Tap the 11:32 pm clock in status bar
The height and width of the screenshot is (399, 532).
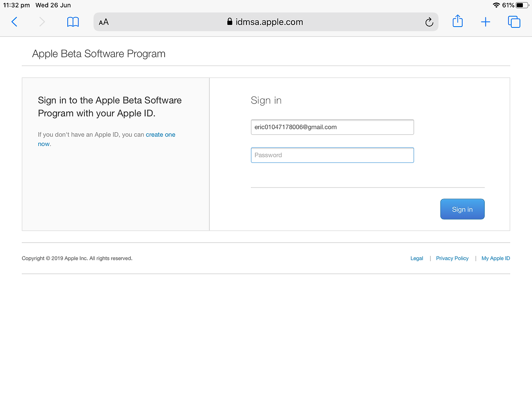[x=17, y=5]
